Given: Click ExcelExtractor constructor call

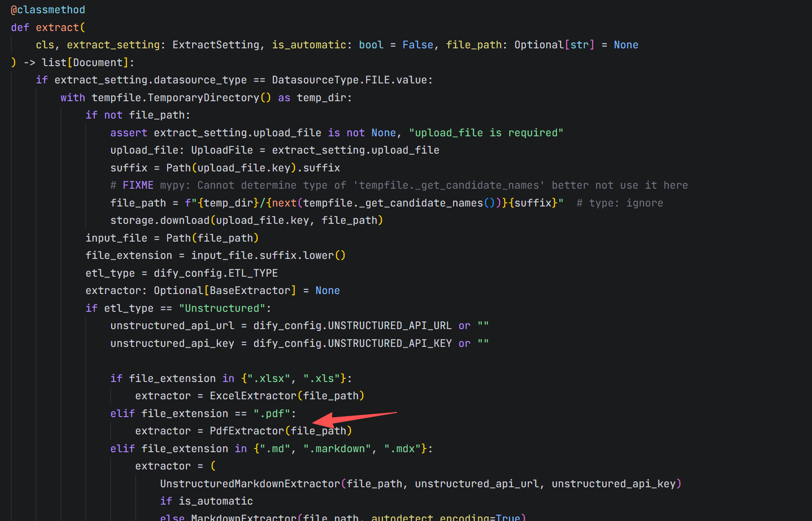Looking at the screenshot, I should point(287,396).
